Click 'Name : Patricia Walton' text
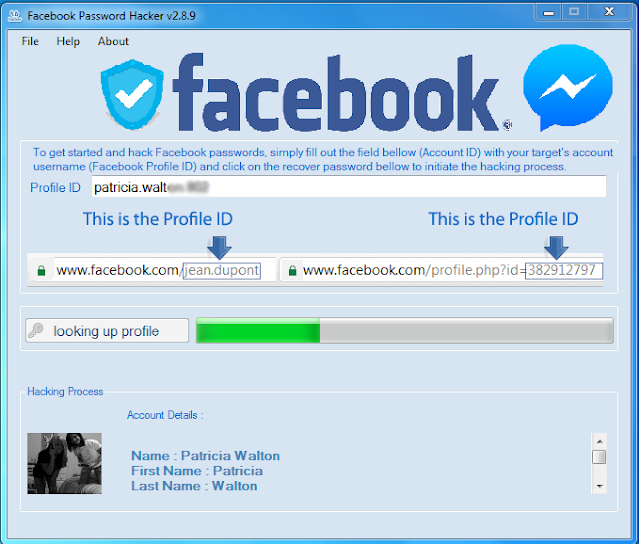The width and height of the screenshot is (640, 544). point(205,455)
